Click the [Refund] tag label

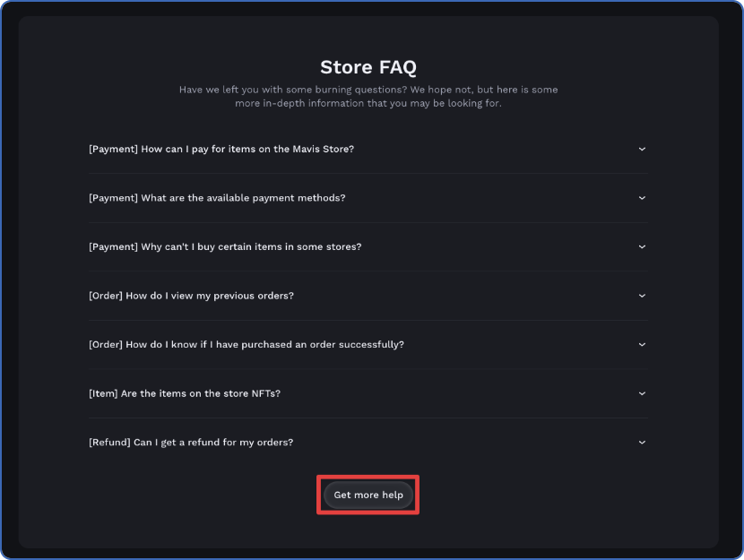109,442
